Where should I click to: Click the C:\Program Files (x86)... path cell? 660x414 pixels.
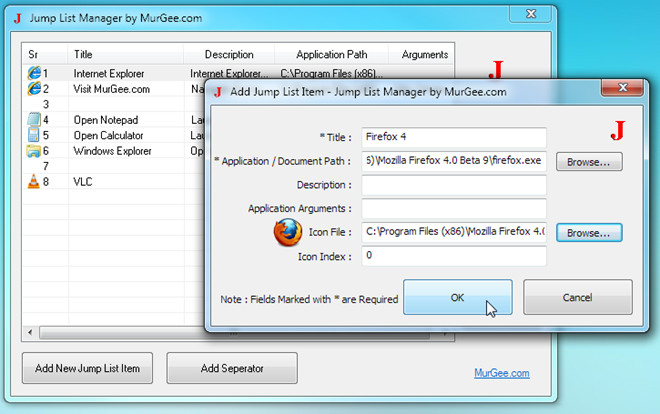tap(332, 74)
